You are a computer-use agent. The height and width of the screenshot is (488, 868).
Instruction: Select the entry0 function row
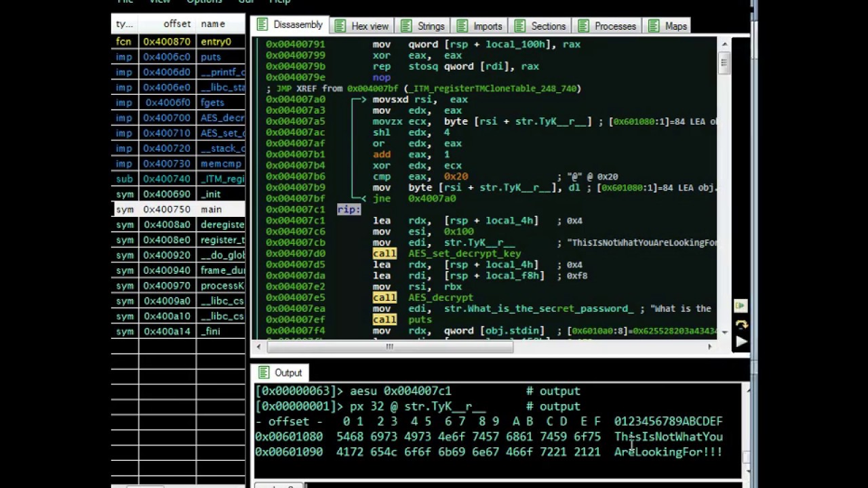point(178,41)
